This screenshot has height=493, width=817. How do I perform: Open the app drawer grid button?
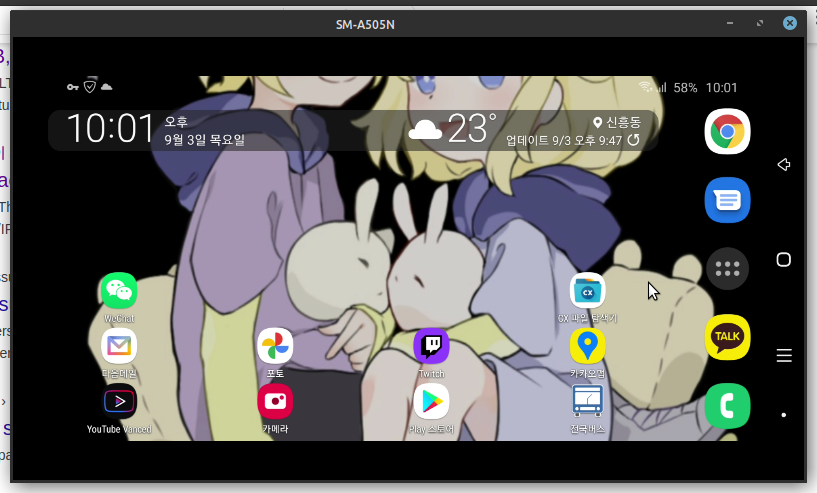pyautogui.click(x=727, y=269)
